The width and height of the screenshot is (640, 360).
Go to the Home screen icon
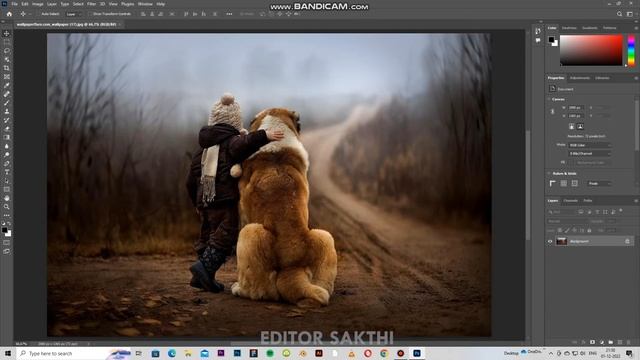9,14
